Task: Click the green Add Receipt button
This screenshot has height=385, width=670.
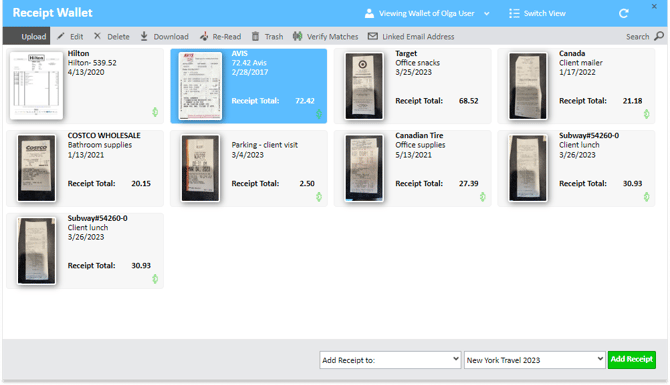Action: click(x=632, y=359)
